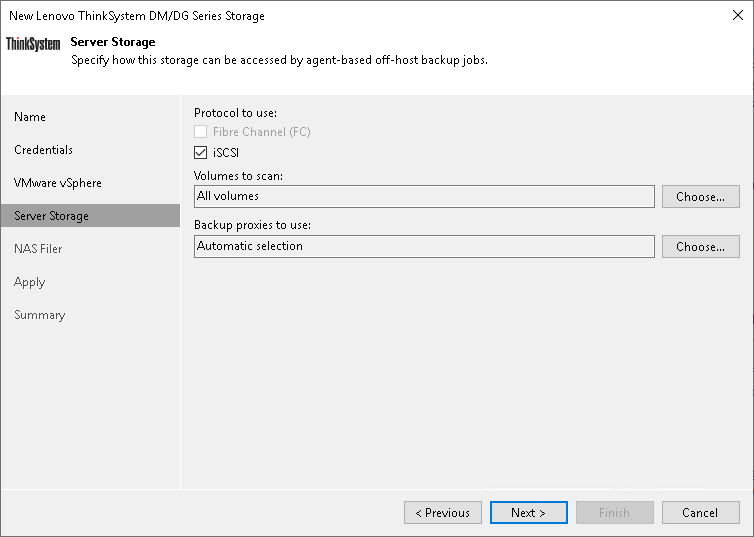This screenshot has height=537, width=754.
Task: Click Choose next to Automatic selection
Action: click(x=701, y=247)
